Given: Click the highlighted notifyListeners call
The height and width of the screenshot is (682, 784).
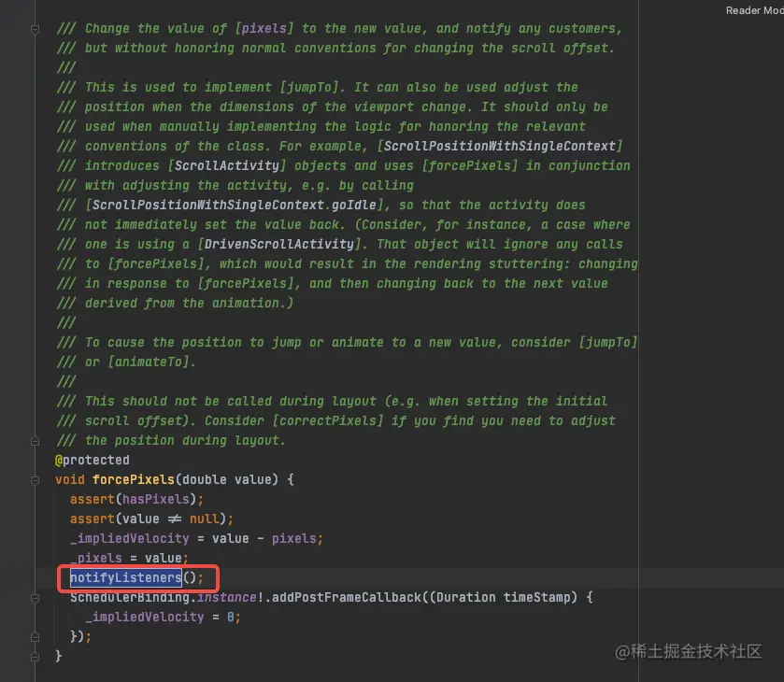Looking at the screenshot, I should click(126, 578).
